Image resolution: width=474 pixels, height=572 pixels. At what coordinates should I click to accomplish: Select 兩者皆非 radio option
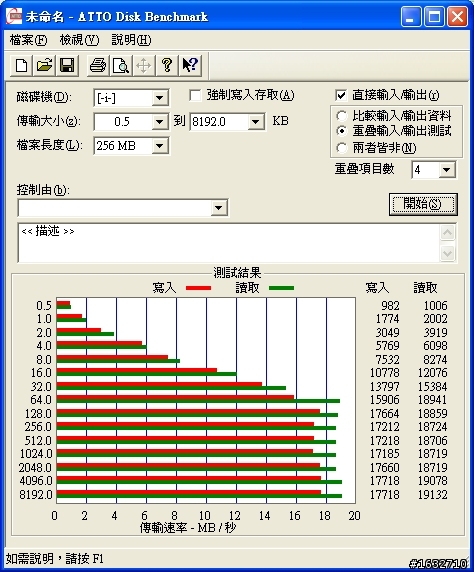pyautogui.click(x=342, y=148)
